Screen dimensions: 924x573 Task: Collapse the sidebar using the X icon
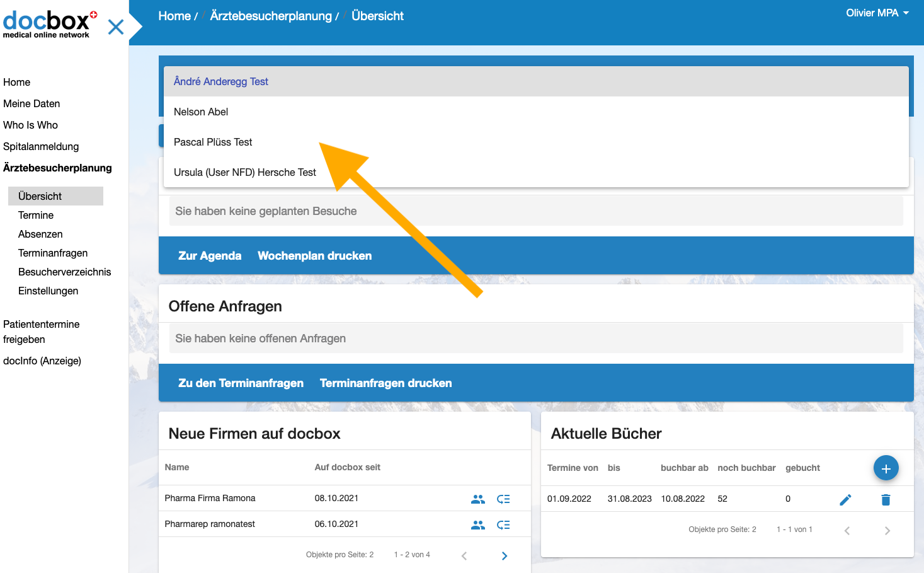tap(115, 27)
